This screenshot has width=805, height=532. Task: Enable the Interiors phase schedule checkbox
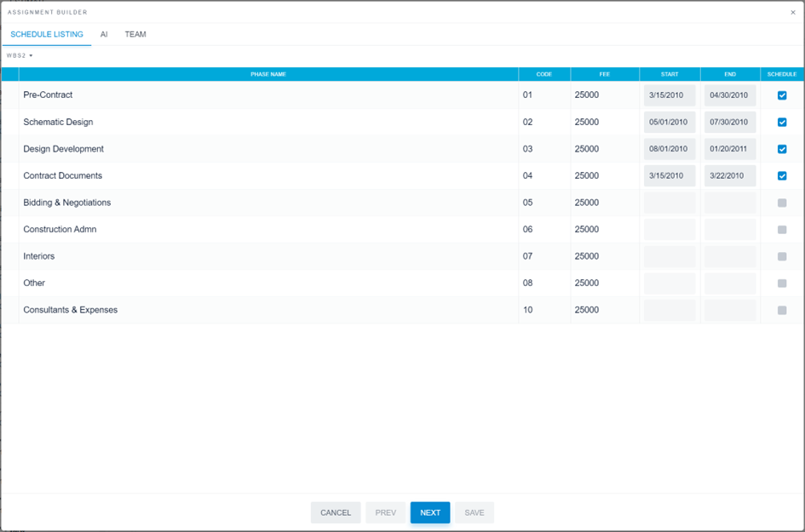tap(781, 256)
